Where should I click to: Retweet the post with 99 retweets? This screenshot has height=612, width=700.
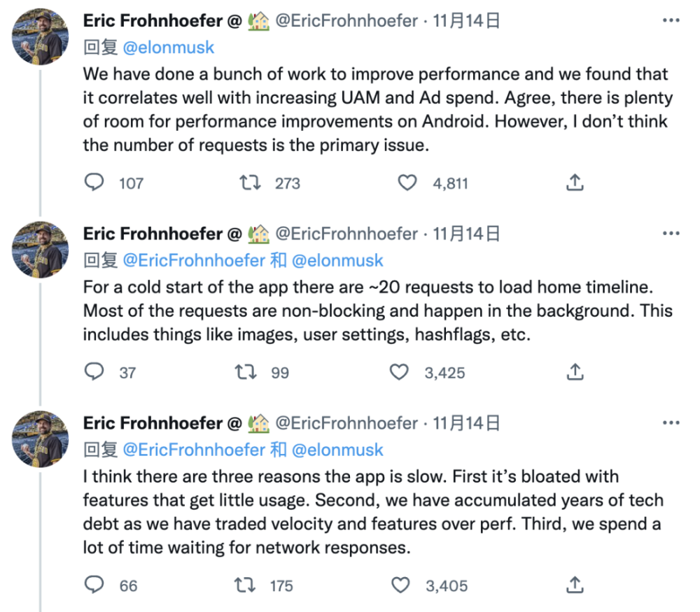pos(246,371)
